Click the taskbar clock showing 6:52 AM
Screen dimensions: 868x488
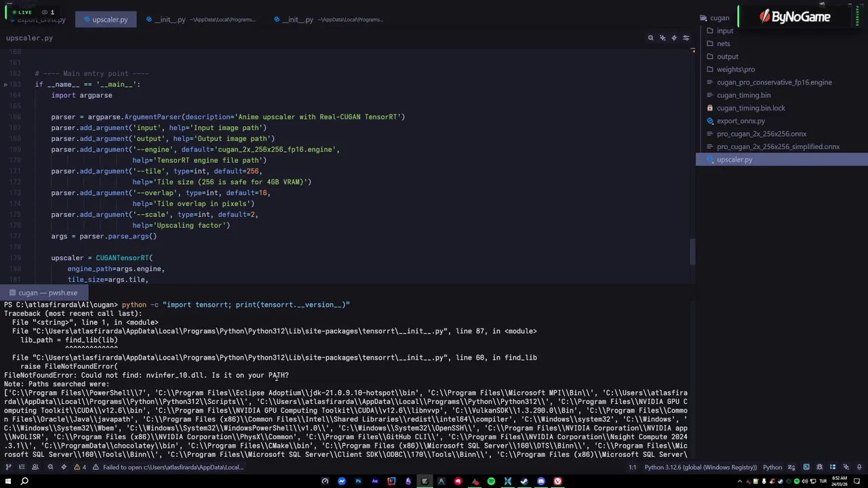pyautogui.click(x=839, y=481)
